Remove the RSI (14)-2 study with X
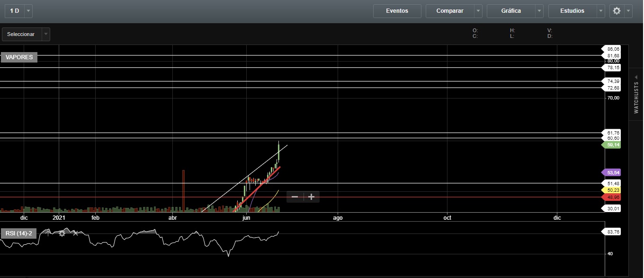 pyautogui.click(x=76, y=233)
